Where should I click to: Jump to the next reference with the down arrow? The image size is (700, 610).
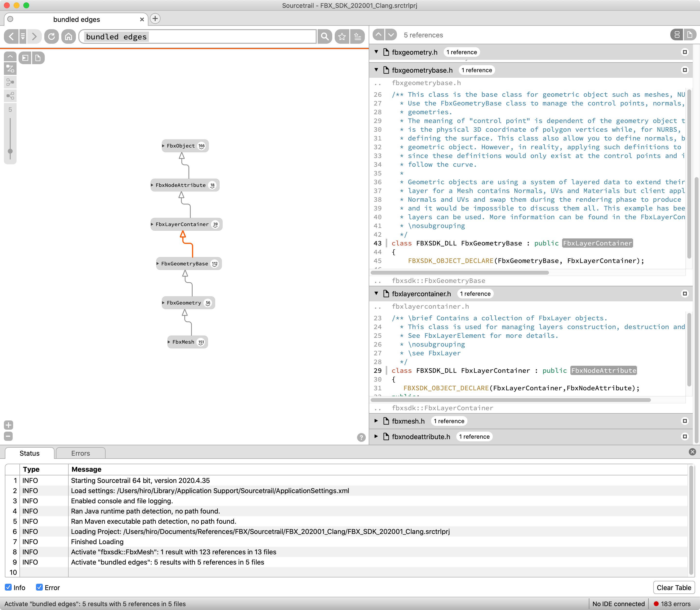391,34
